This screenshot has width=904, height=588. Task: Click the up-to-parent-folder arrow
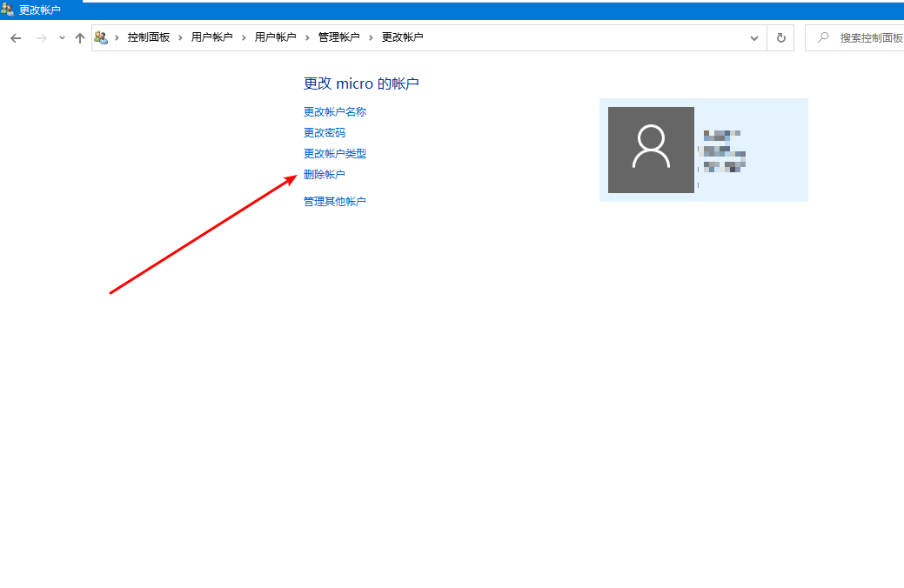tap(79, 37)
